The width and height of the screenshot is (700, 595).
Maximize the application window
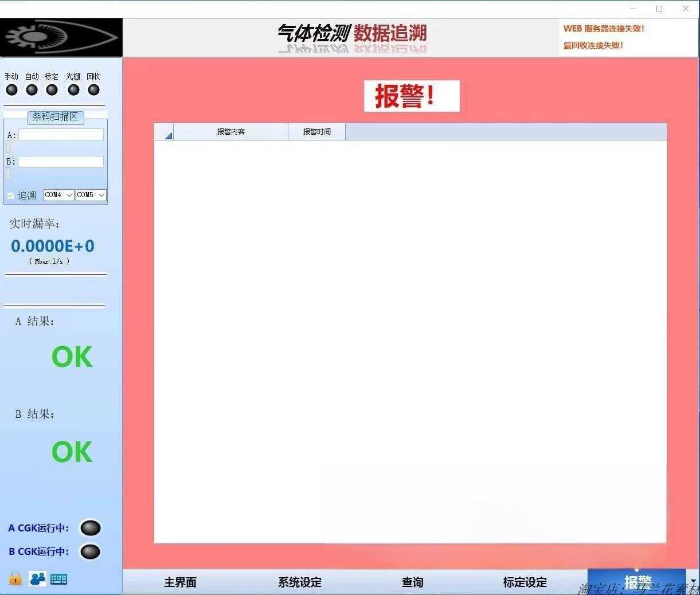click(x=659, y=9)
